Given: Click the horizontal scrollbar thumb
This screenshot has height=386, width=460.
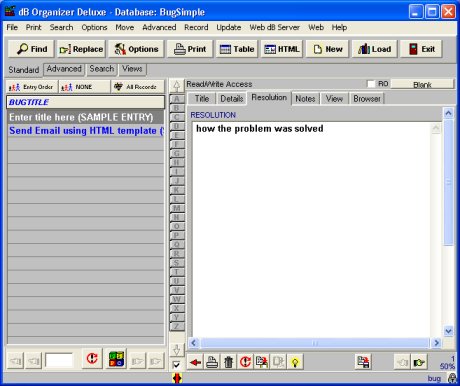Looking at the screenshot, I should coord(315,343).
